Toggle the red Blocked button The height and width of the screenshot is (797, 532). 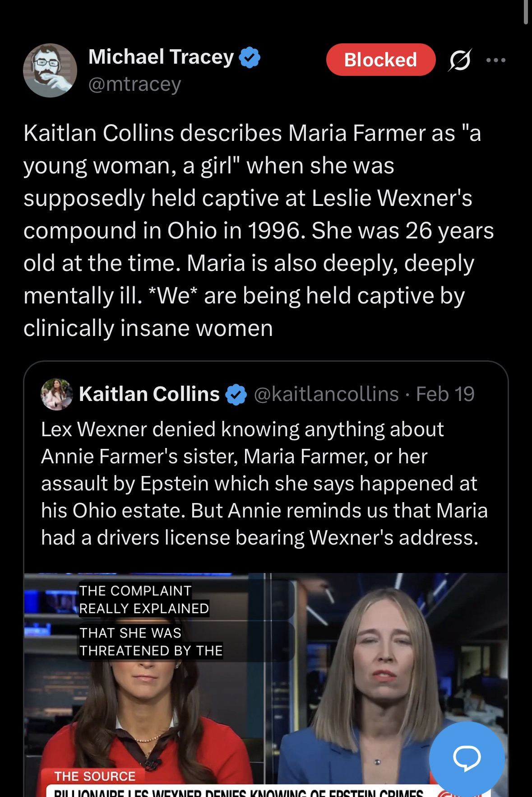[x=380, y=60]
